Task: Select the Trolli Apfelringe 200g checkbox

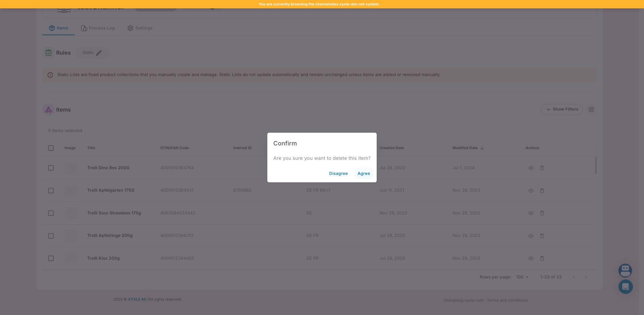Action: tap(51, 236)
